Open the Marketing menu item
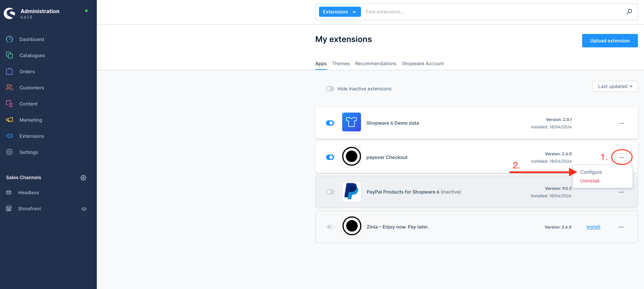Viewport: 644px width, 289px height. 31,120
